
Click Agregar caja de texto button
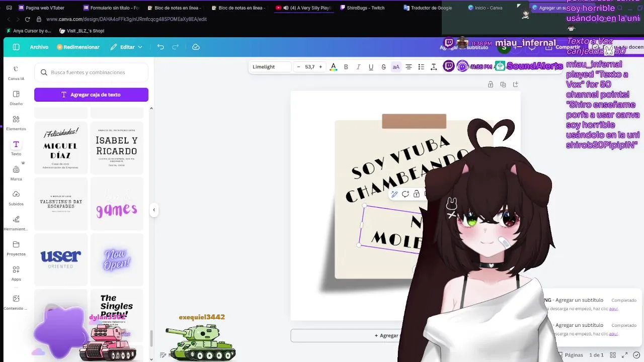tap(91, 95)
